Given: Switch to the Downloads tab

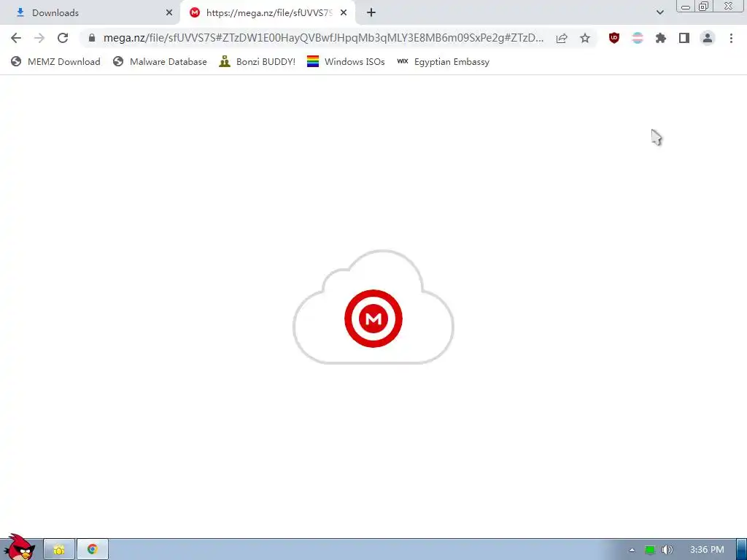Looking at the screenshot, I should click(90, 13).
